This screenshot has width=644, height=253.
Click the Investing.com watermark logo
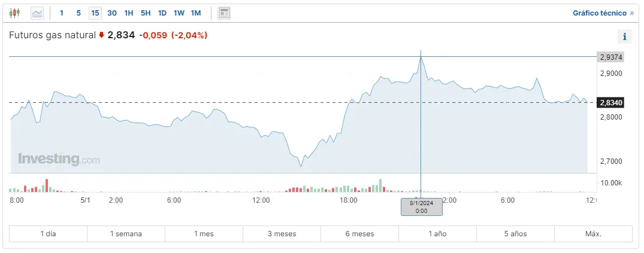tap(59, 159)
